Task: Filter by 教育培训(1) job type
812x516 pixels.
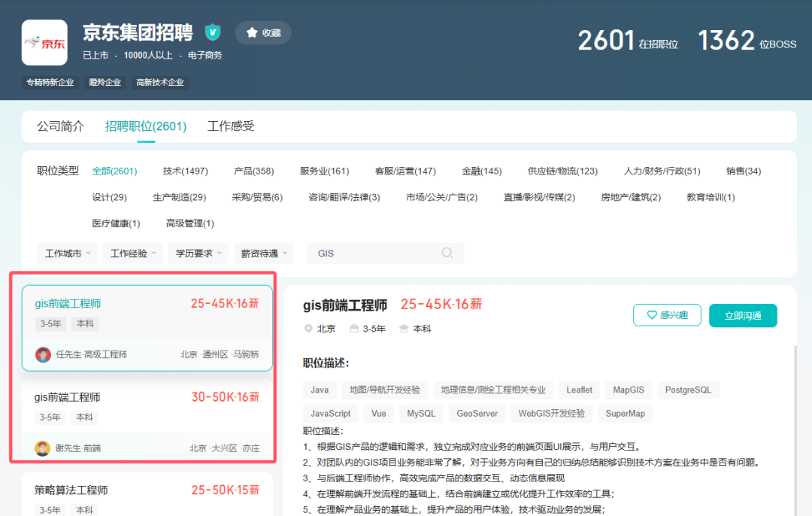Action: (x=710, y=197)
